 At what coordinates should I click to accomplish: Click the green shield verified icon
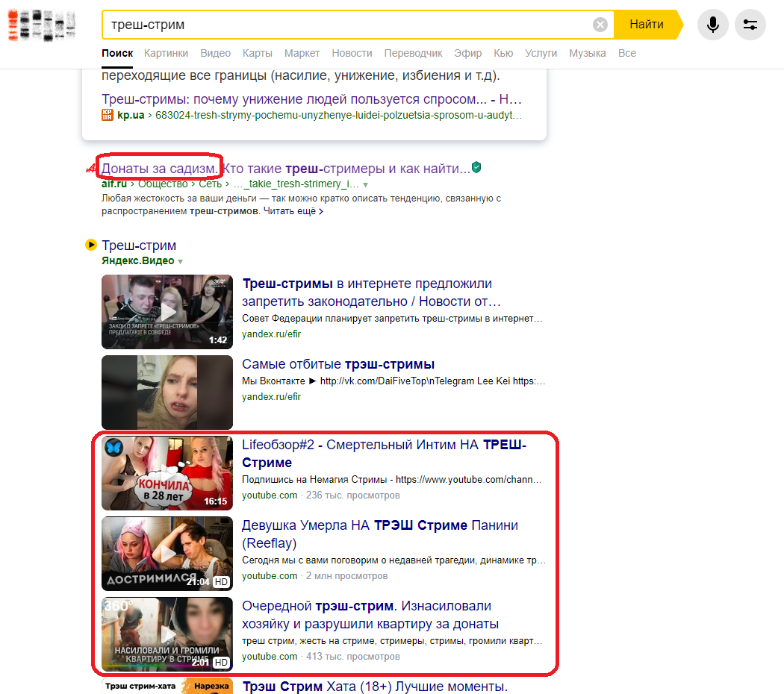tap(476, 168)
